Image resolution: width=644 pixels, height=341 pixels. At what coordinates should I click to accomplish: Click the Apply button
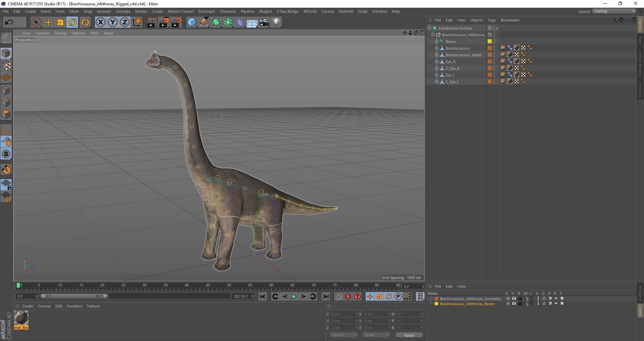[409, 335]
